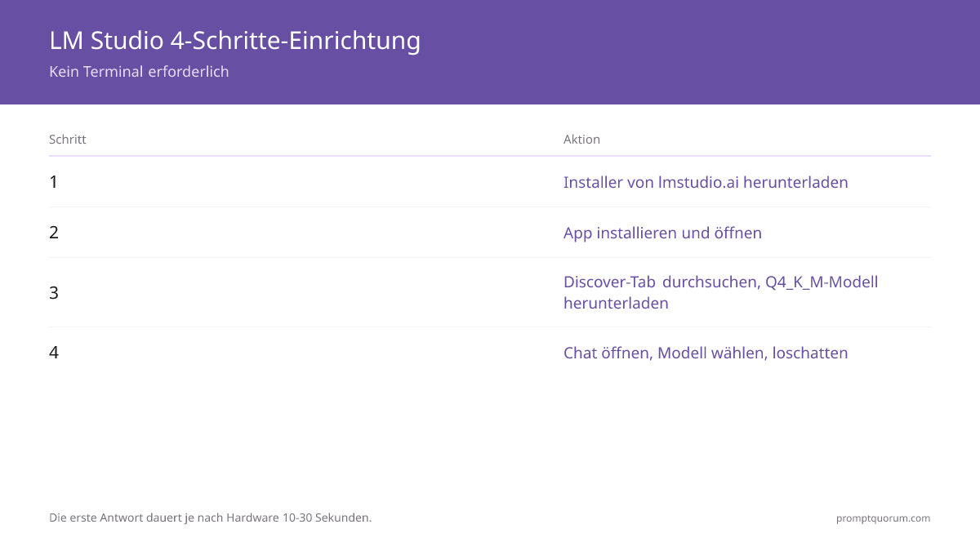Select step number 4 cell

54,353
